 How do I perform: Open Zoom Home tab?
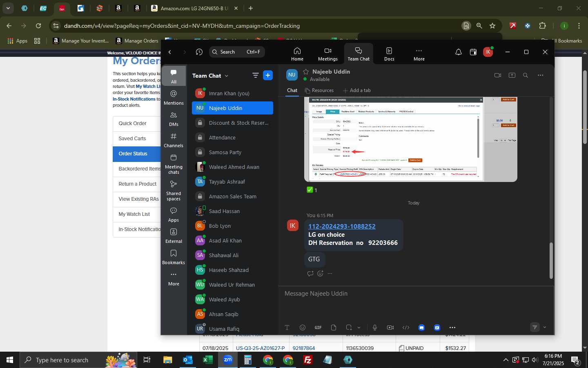tap(297, 54)
